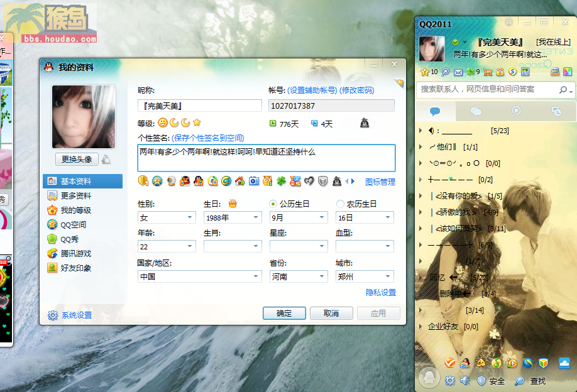Open the 星座 constellation dropdown
The height and width of the screenshot is (392, 577).
tap(299, 246)
